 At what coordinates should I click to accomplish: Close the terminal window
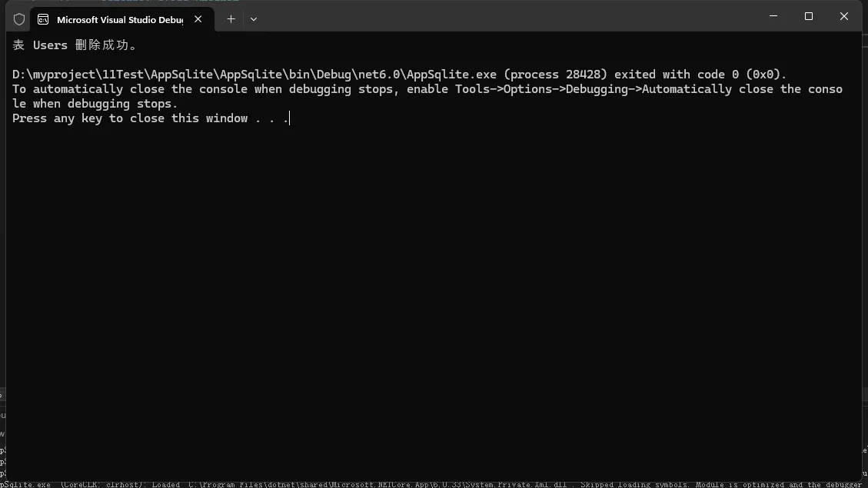[843, 17]
